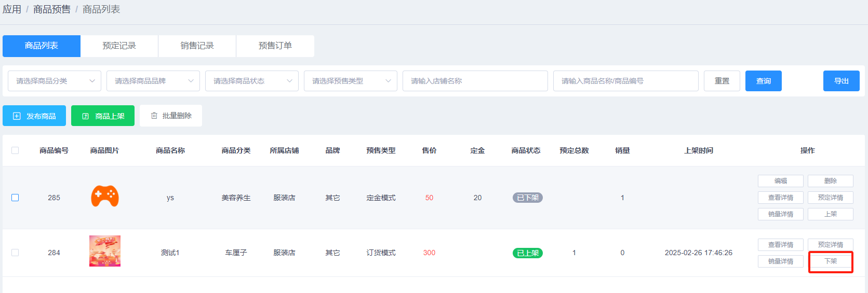Check the checkbox for product 285

pos(15,198)
